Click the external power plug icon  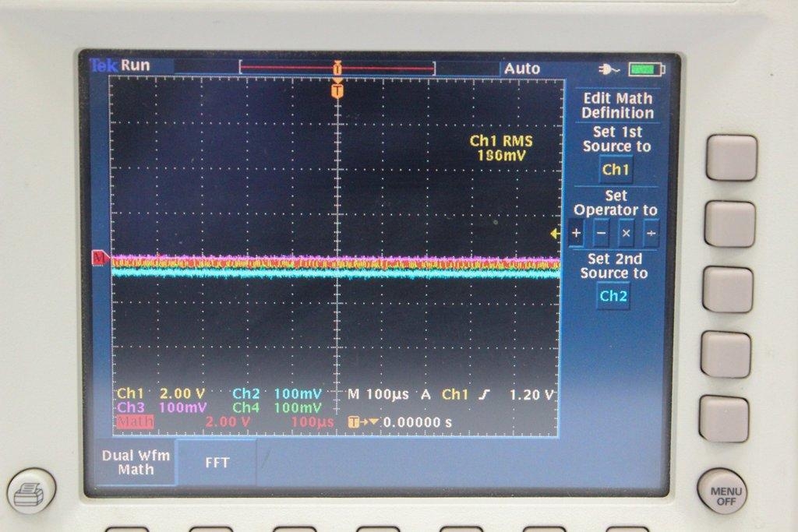pyautogui.click(x=609, y=69)
